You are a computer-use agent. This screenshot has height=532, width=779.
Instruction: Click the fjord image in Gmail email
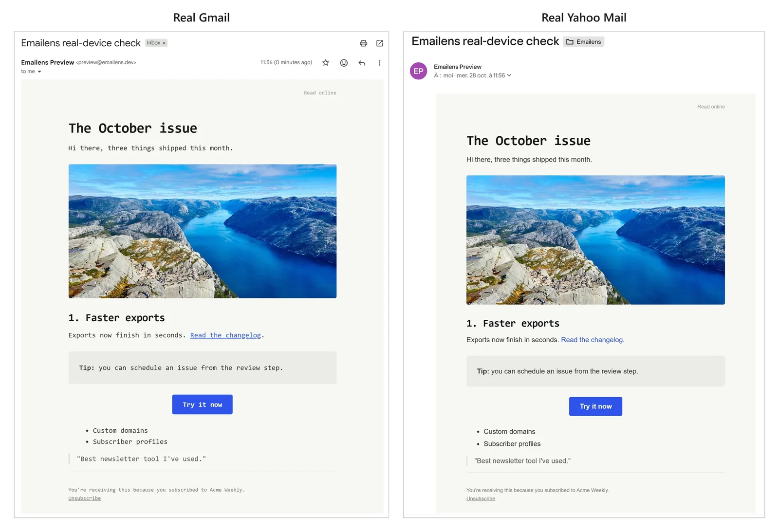pos(203,231)
